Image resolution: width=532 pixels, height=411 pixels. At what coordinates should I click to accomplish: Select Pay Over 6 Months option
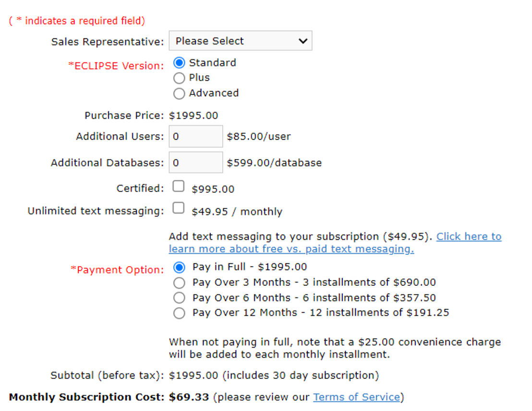click(x=179, y=298)
